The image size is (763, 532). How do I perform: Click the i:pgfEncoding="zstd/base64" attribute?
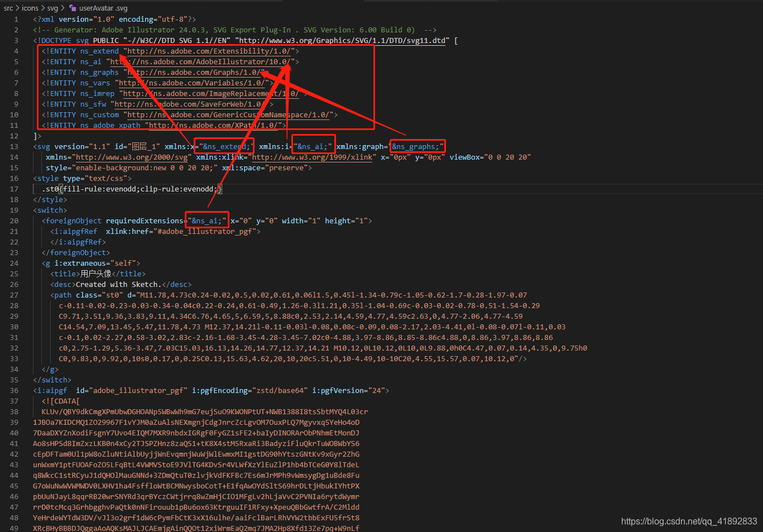pos(249,391)
